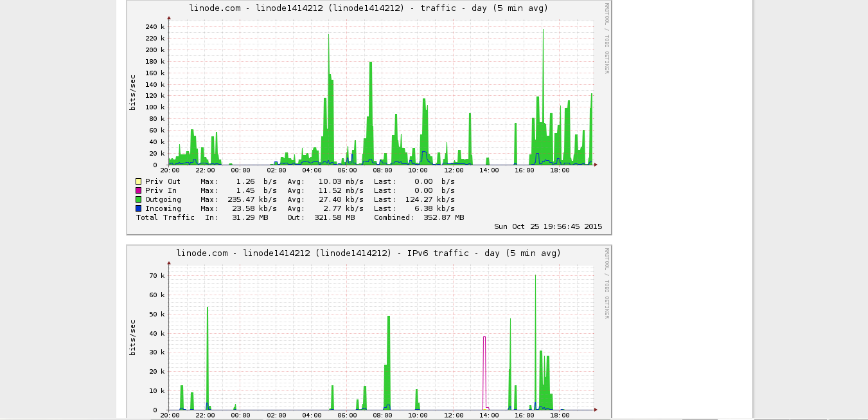The image size is (868, 420).
Task: Click the Incoming max value 23.58 kb/s
Action: coord(255,208)
